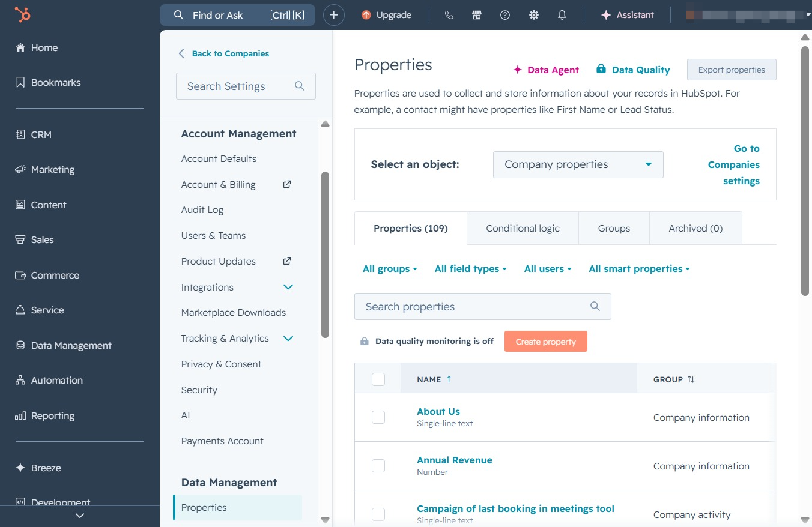The height and width of the screenshot is (527, 812).
Task: Tick the select-all properties checkbox
Action: pos(378,379)
